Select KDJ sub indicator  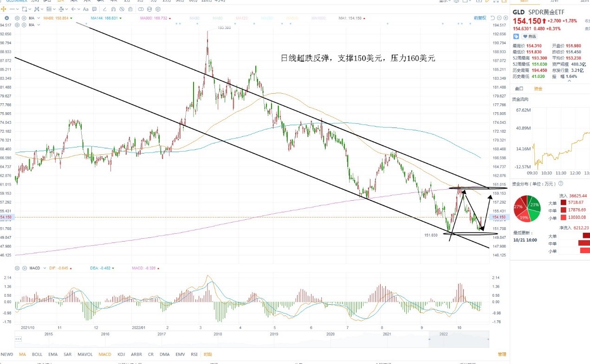pos(121,354)
